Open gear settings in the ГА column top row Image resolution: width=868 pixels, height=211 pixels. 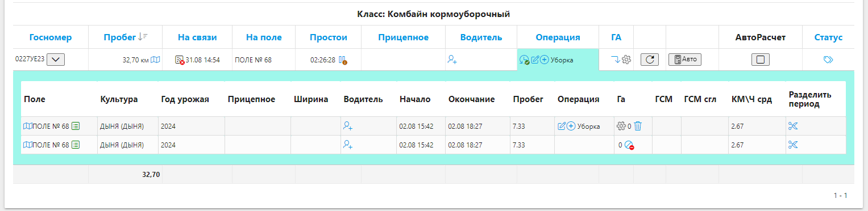click(x=626, y=60)
